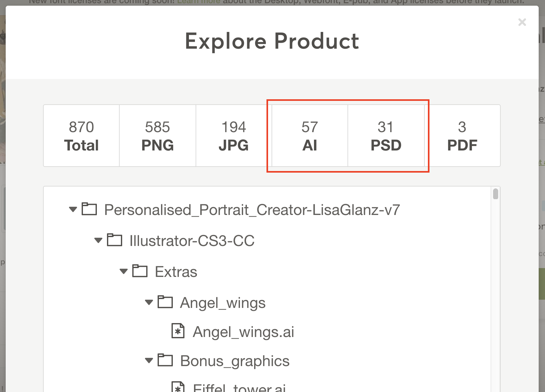Collapse the Illustrator-CS3-CC folder arrow
Image resolution: width=545 pixels, height=392 pixels.
coord(98,240)
